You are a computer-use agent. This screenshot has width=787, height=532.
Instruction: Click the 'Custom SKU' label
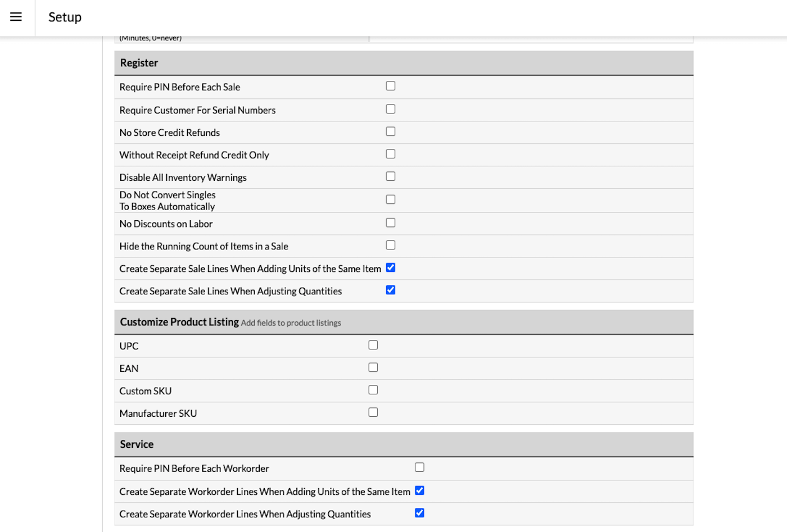(146, 391)
